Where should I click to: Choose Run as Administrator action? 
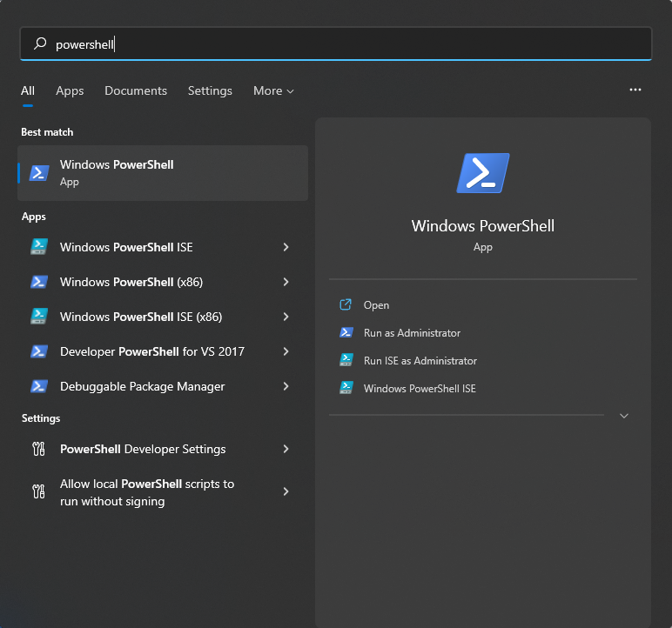pyautogui.click(x=412, y=333)
